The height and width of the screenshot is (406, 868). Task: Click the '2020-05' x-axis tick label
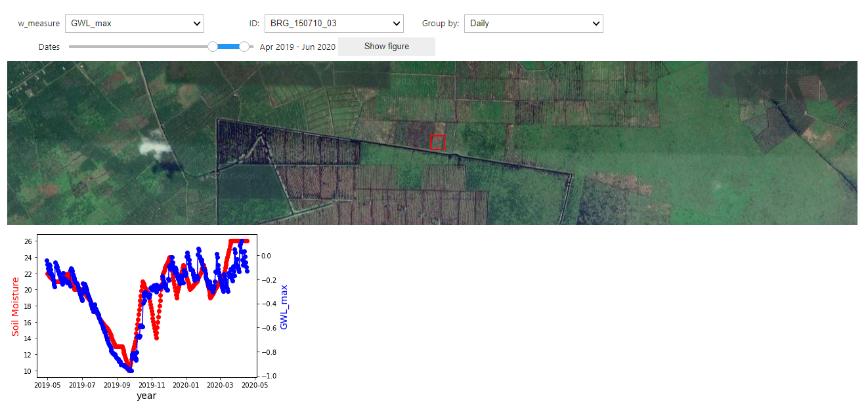(255, 385)
